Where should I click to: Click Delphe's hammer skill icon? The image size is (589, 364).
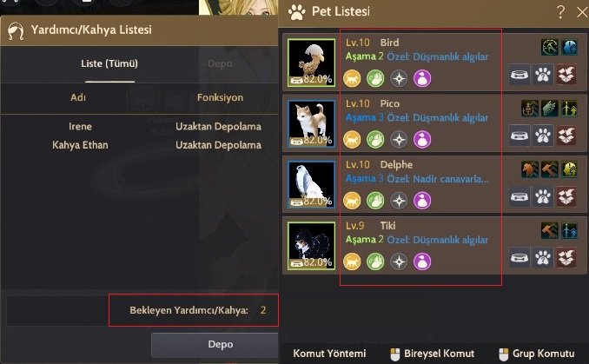[550, 169]
